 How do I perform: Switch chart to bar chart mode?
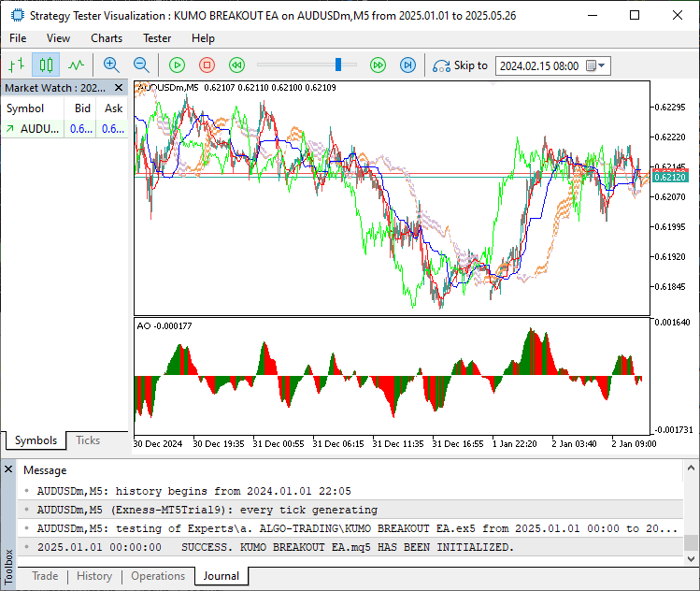[x=16, y=65]
